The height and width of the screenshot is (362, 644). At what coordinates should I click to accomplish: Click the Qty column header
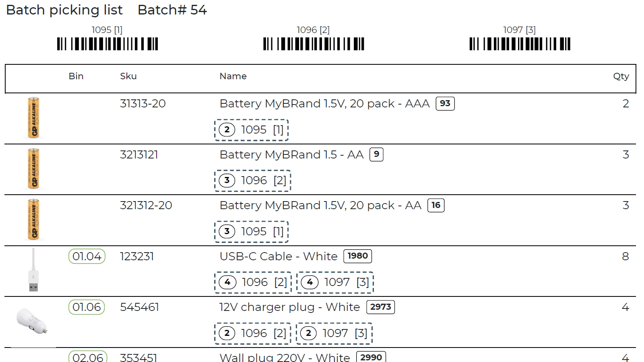pyautogui.click(x=621, y=76)
